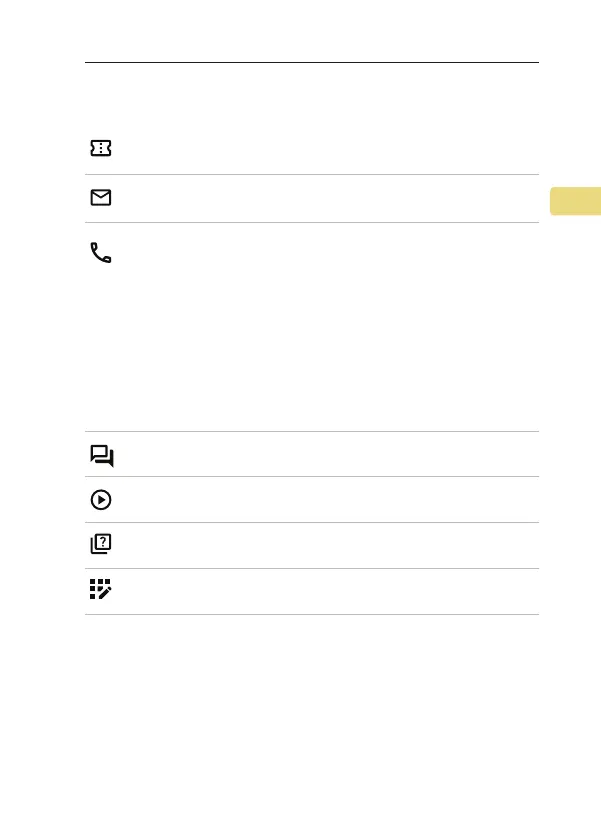Click the ticket coupon icon

pyautogui.click(x=101, y=148)
